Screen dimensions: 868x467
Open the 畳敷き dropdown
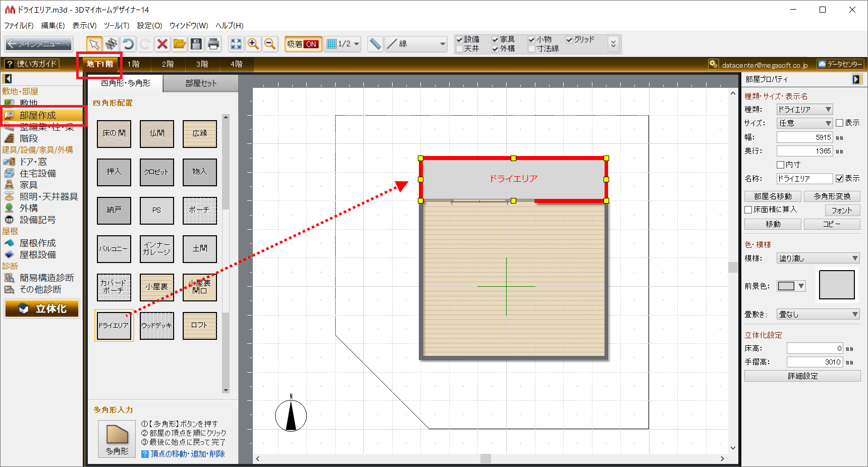coord(818,314)
